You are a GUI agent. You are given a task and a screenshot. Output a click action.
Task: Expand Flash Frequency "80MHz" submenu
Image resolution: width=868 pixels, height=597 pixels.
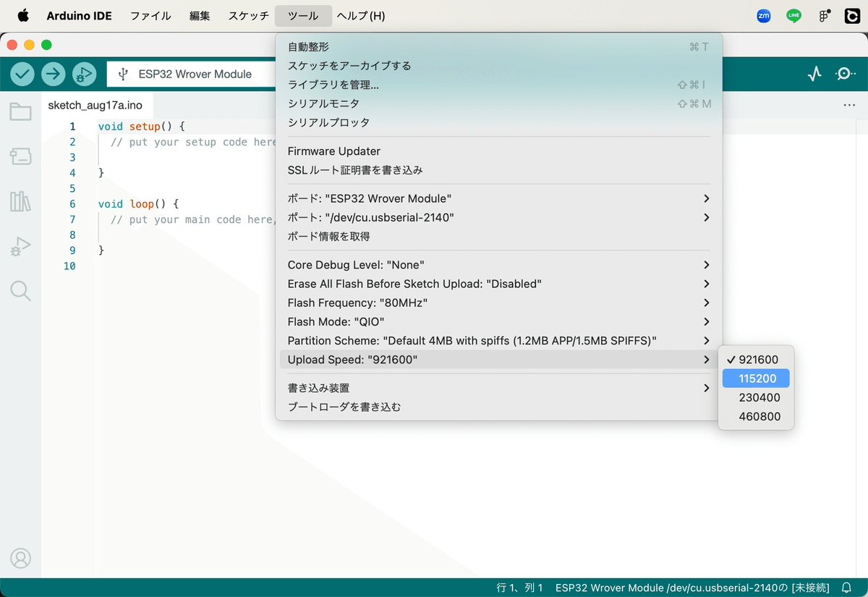pyautogui.click(x=499, y=302)
